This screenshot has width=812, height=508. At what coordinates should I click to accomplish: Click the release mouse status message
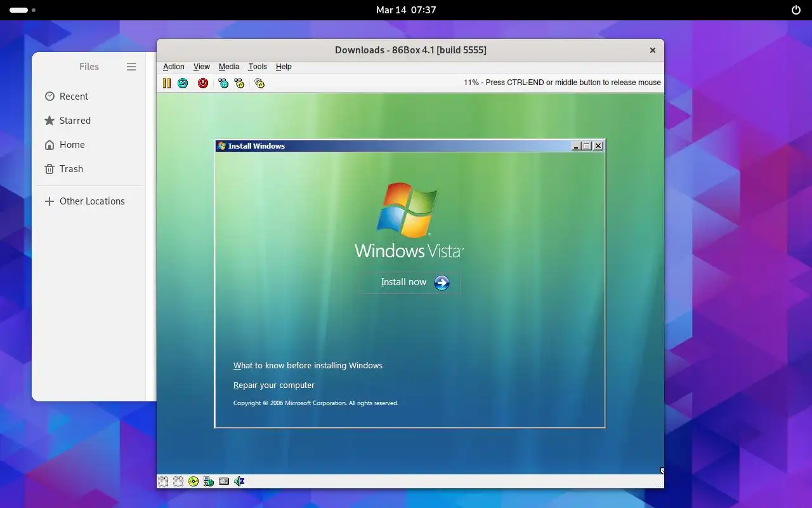pyautogui.click(x=562, y=83)
